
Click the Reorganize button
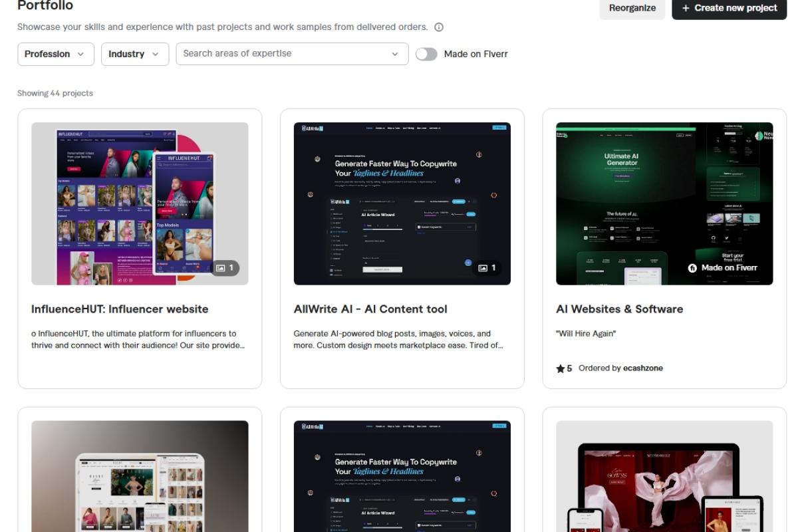pos(632,9)
